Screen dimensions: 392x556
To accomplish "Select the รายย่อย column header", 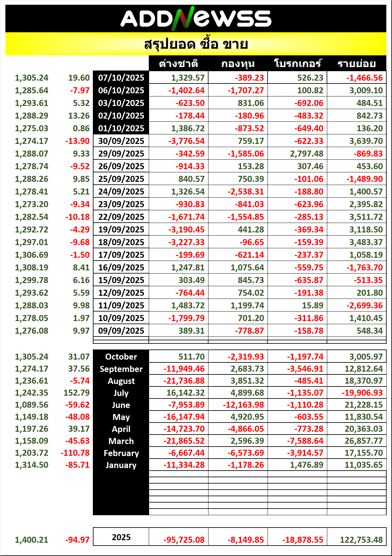I will 357,64.
